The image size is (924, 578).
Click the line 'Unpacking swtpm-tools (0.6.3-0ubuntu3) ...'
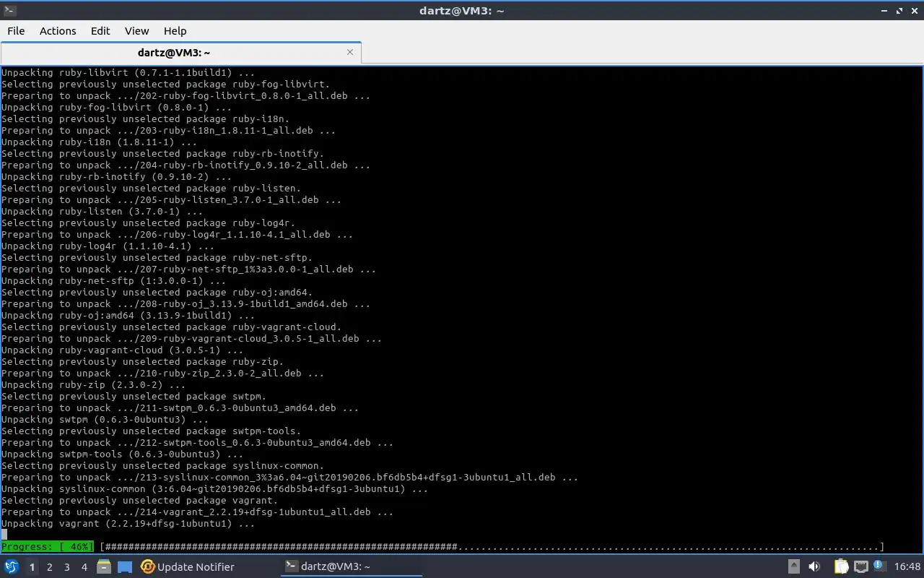(123, 454)
